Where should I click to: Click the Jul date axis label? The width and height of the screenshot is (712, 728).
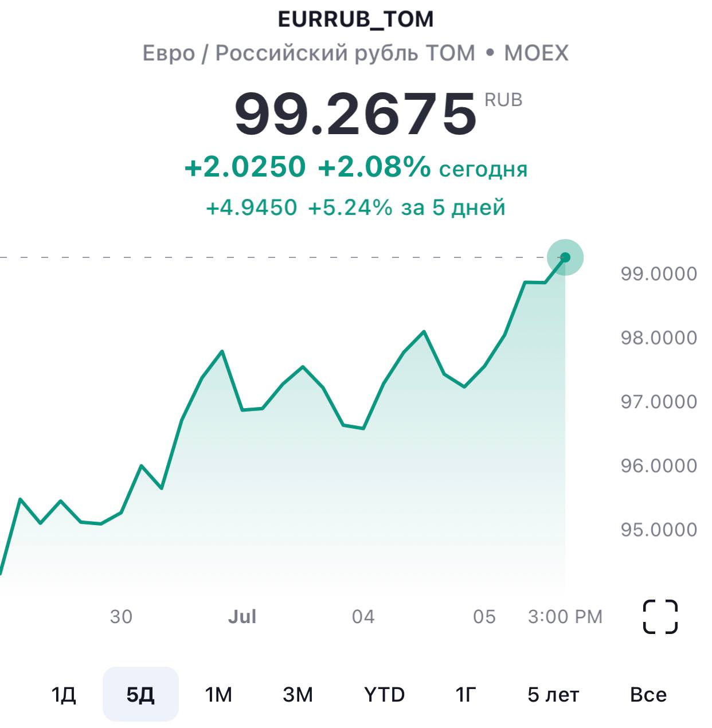click(242, 617)
